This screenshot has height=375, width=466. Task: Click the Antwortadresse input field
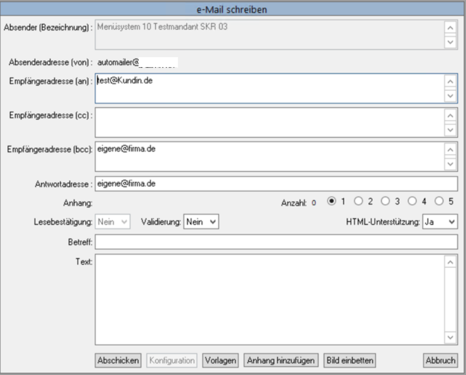coord(276,184)
